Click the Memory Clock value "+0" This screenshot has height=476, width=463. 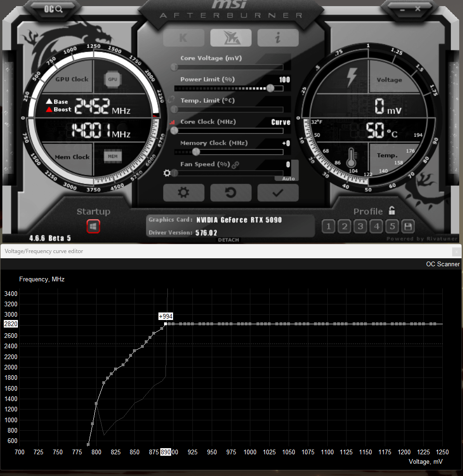tap(286, 143)
